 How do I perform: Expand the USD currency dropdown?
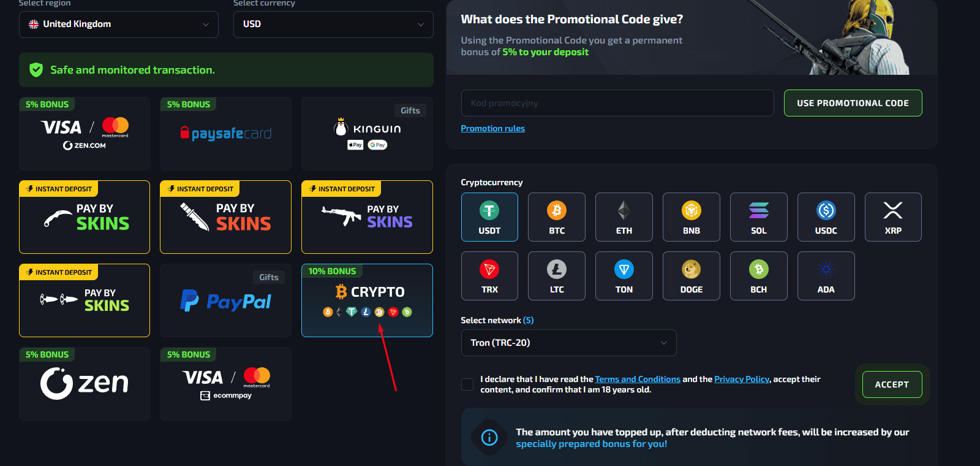click(333, 25)
